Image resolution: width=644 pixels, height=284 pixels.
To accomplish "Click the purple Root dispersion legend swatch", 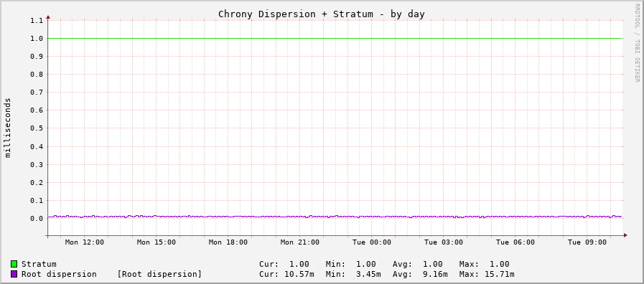I will click(14, 274).
